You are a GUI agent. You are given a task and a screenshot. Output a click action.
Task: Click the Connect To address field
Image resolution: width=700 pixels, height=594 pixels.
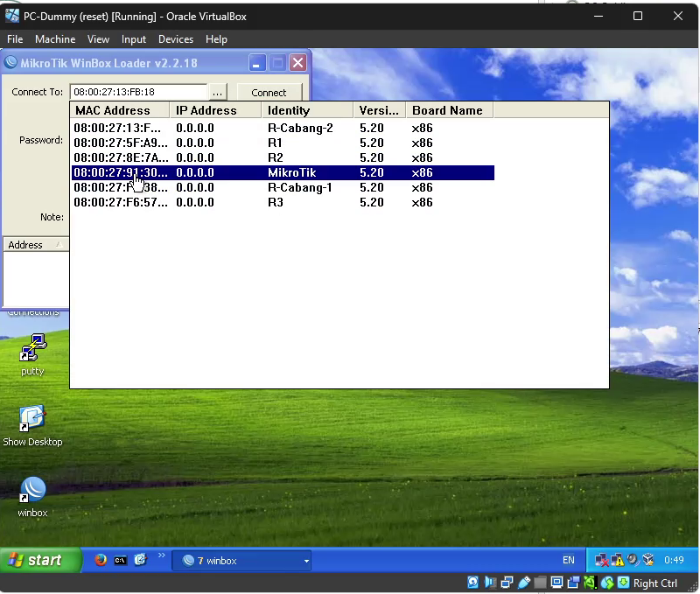coord(138,92)
